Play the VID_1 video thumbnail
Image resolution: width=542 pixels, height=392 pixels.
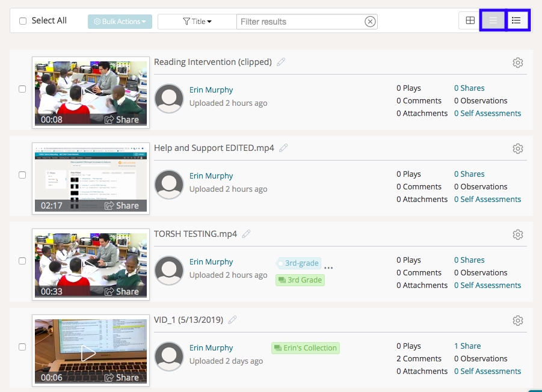coord(89,352)
